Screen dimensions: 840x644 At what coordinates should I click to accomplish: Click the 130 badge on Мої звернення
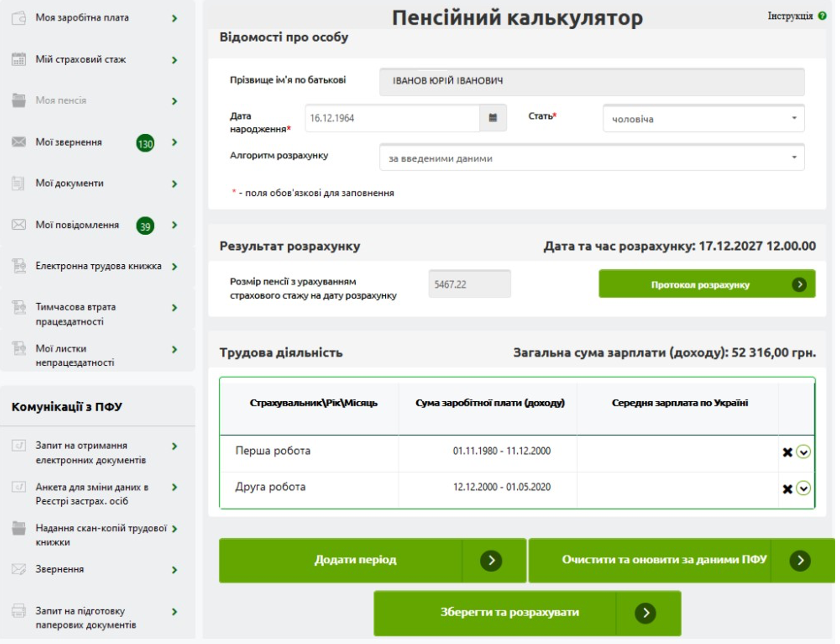[145, 143]
